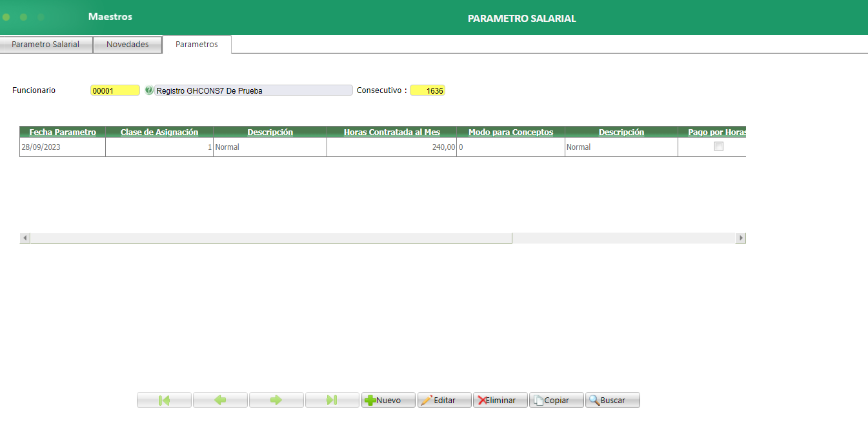The height and width of the screenshot is (429, 868).
Task: Click the Copiar button
Action: pos(556,400)
